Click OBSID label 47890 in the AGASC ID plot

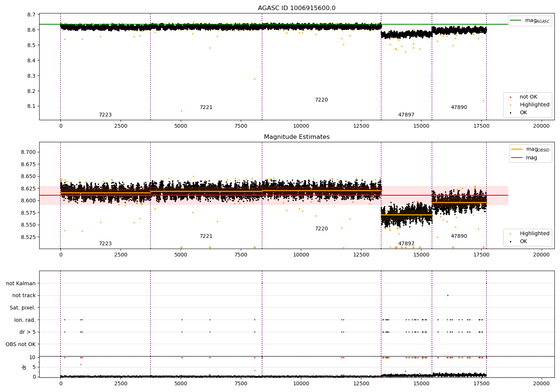coord(459,108)
